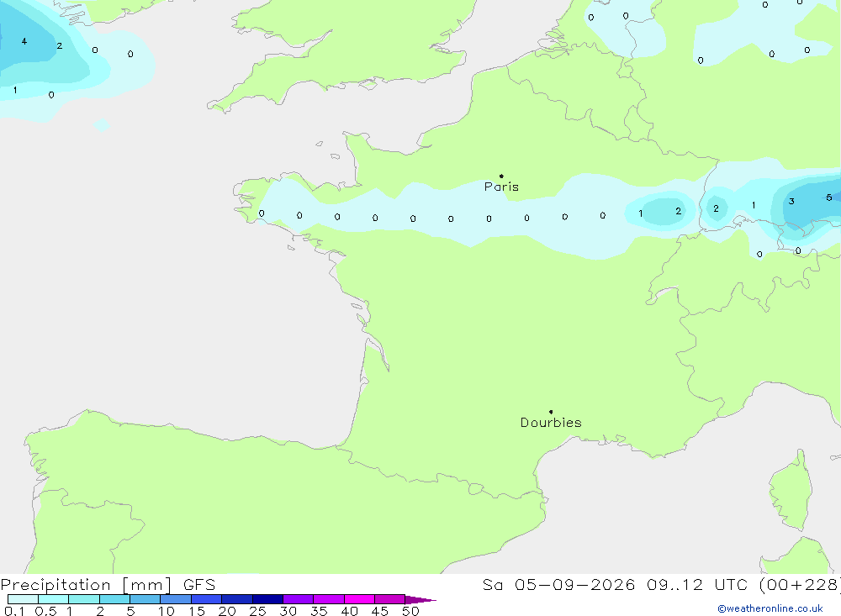Click the map value '3' in eastern rain area

tap(791, 202)
